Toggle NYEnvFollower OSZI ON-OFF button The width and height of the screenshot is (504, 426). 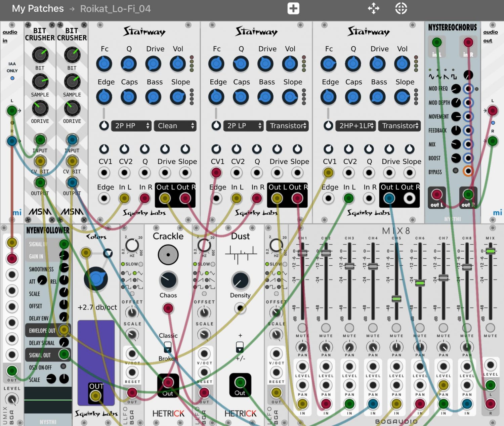coord(63,366)
